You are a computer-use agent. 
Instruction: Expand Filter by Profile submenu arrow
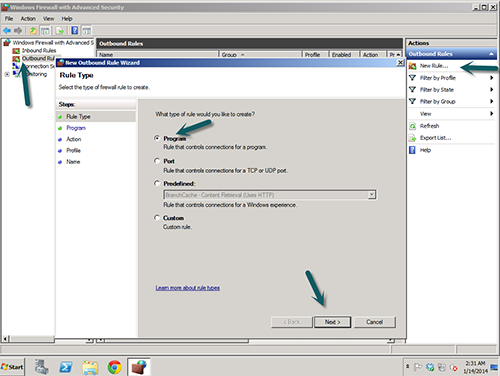(492, 78)
